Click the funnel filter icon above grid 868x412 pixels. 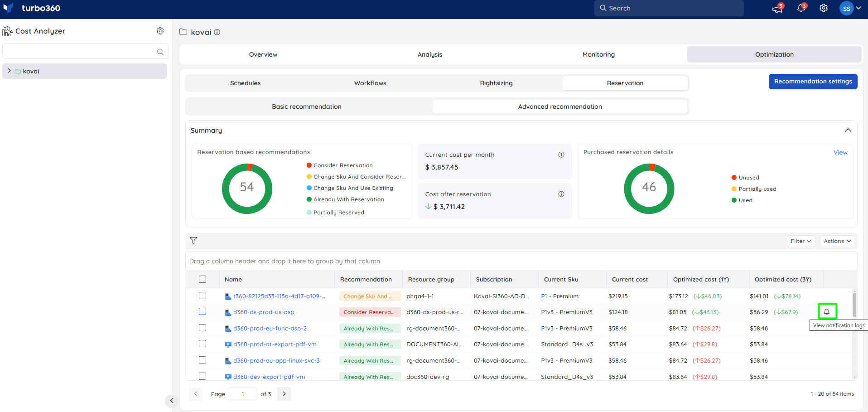[193, 241]
